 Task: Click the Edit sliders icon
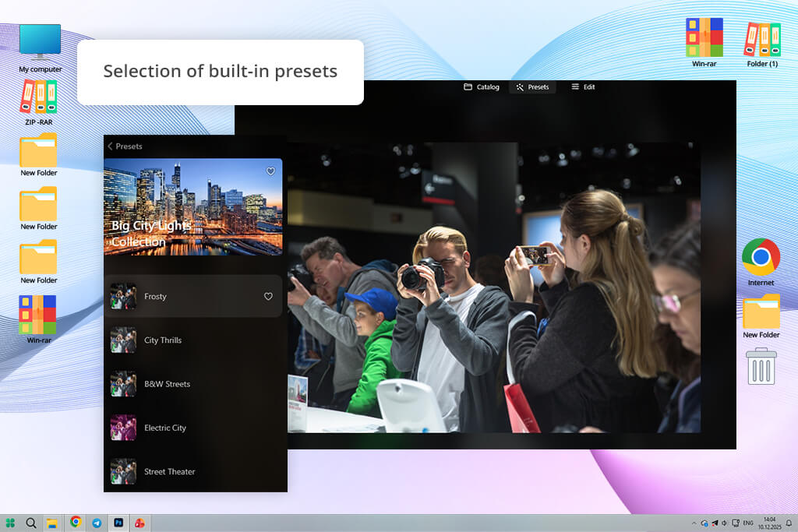575,87
